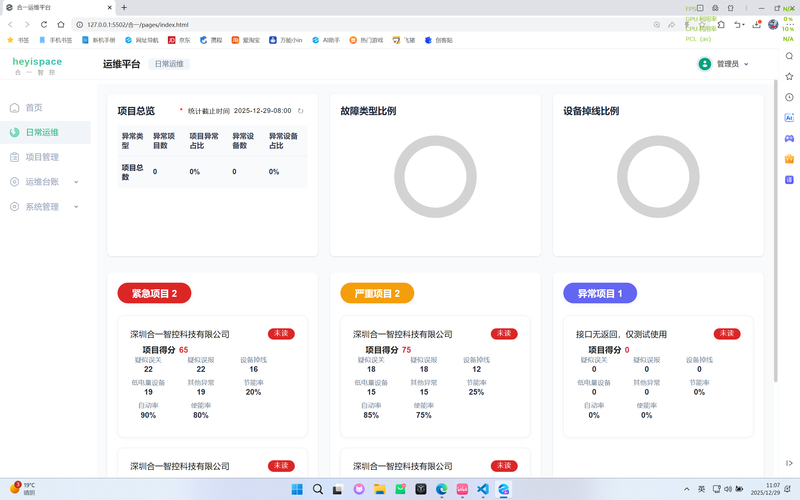
Task: Click the share arrow icon in address bar
Action: click(x=671, y=24)
